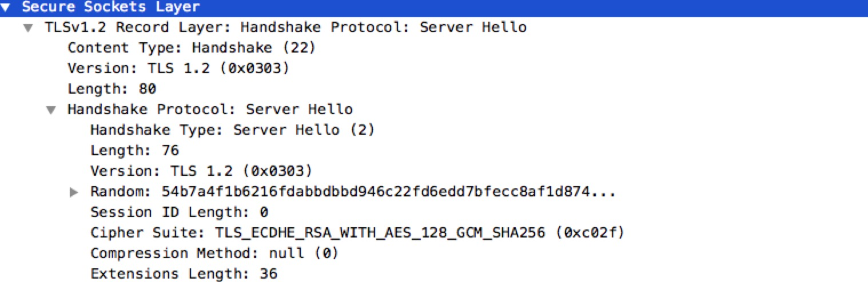Select Handshake Type: Server Hello (2) row
Screen dimensions: 868x282
pos(232,130)
